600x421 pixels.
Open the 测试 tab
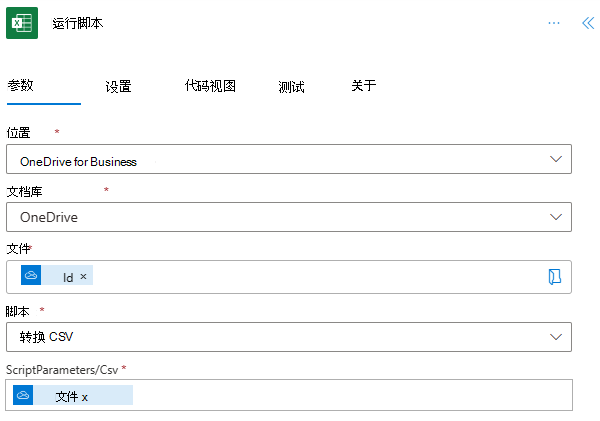tap(292, 87)
